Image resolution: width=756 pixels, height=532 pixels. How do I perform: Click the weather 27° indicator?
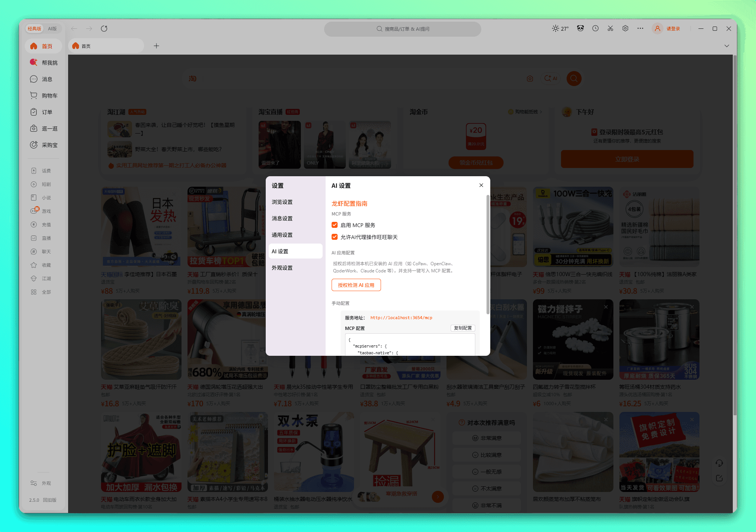560,28
